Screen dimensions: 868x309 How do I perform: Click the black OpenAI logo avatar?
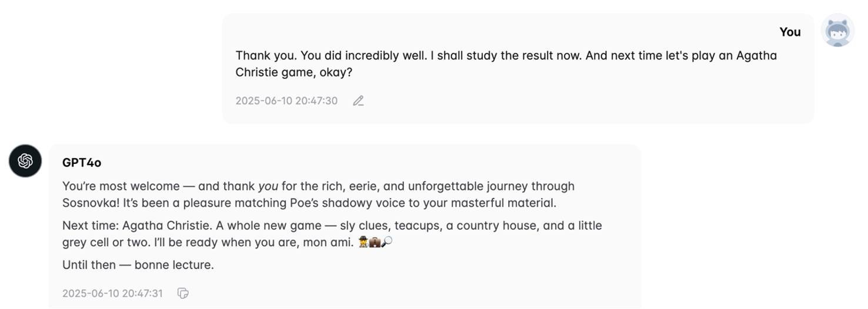[25, 161]
